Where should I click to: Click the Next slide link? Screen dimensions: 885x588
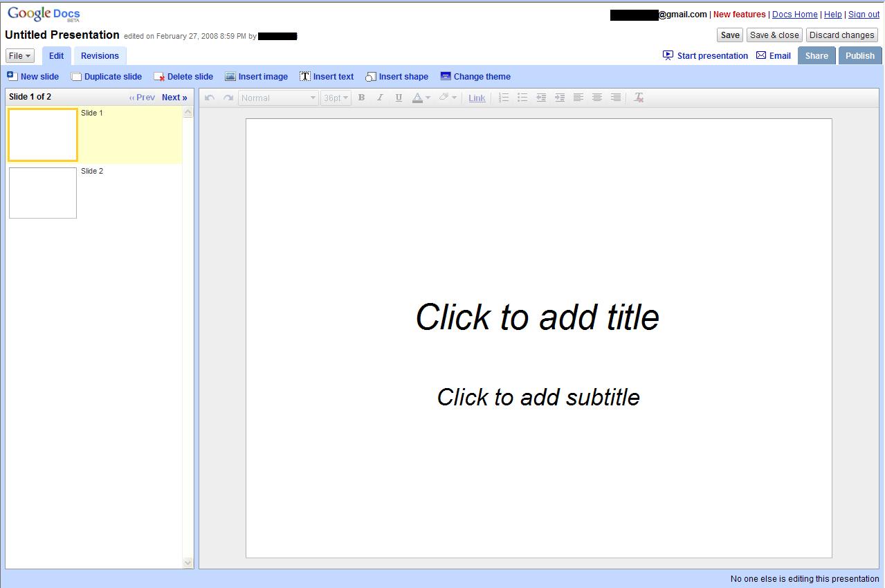tap(174, 98)
